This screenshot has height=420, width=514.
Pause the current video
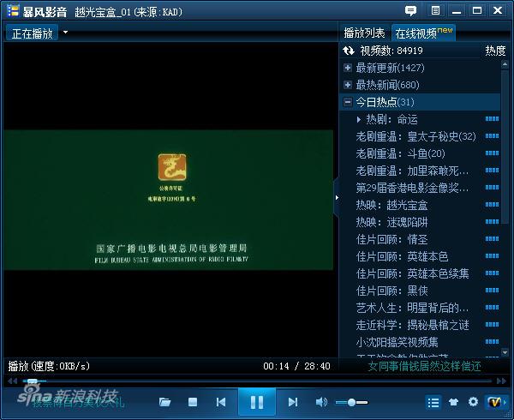click(x=257, y=402)
